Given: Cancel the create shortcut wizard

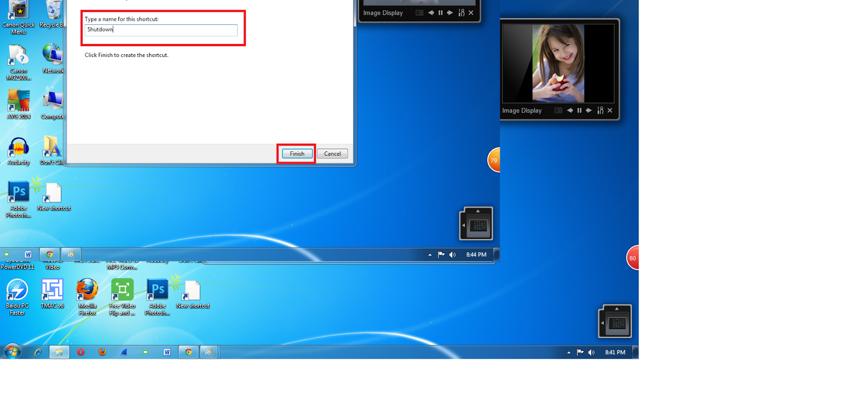Looking at the screenshot, I should tap(332, 154).
